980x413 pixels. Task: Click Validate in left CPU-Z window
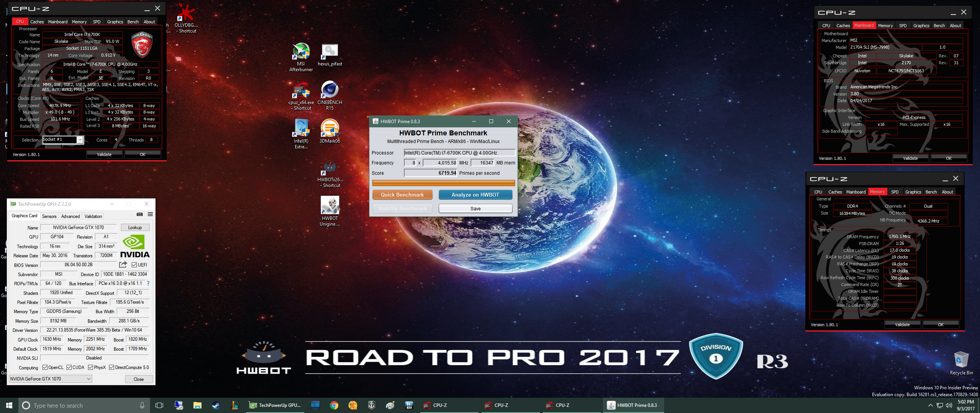[x=104, y=154]
